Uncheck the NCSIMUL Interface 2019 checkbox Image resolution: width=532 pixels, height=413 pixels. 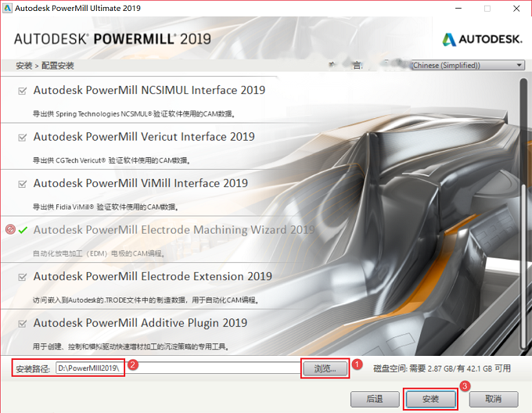click(x=23, y=91)
